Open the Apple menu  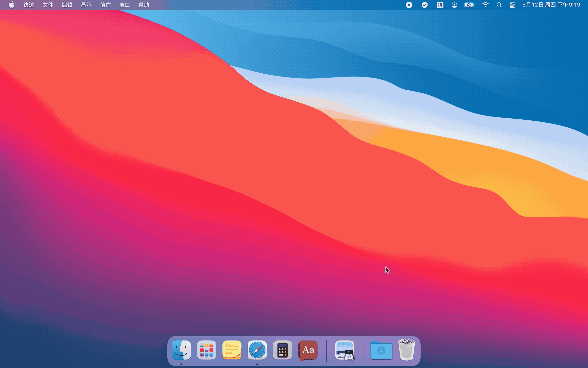click(11, 5)
